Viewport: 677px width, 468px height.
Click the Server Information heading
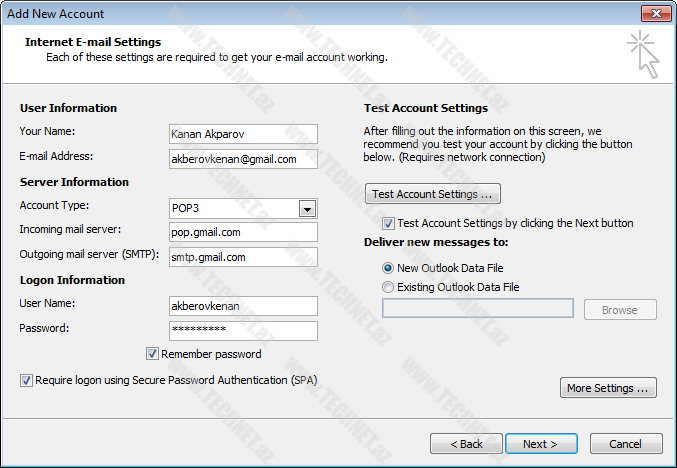74,182
